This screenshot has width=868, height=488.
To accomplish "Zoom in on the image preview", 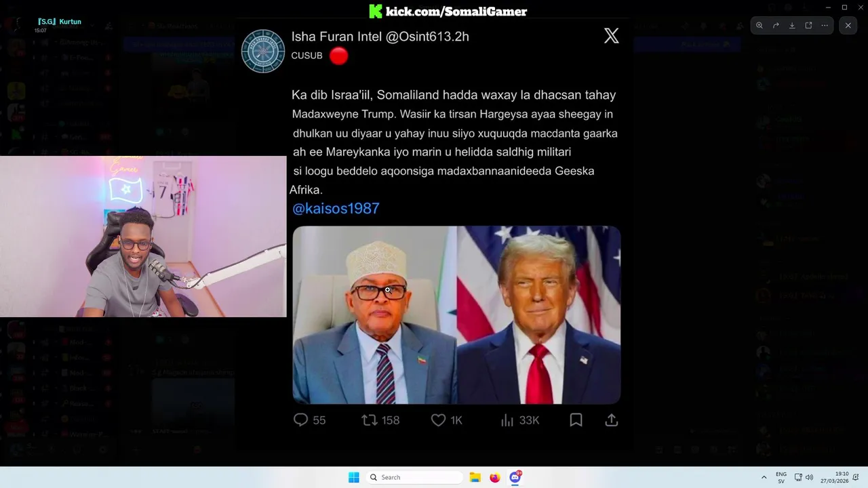I will click(759, 26).
